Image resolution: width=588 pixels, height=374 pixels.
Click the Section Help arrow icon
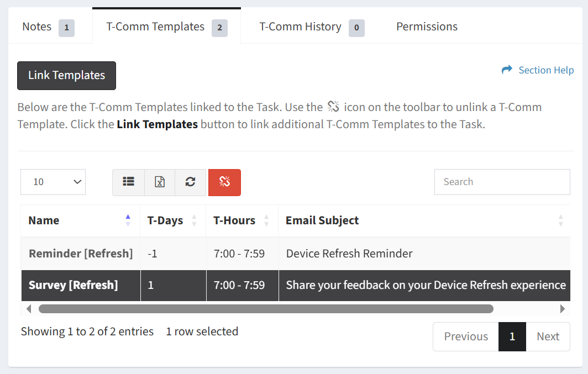tap(507, 70)
